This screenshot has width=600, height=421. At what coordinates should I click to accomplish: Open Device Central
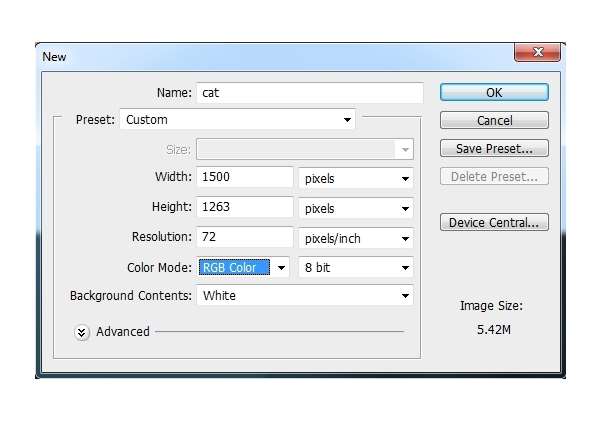pyautogui.click(x=494, y=223)
